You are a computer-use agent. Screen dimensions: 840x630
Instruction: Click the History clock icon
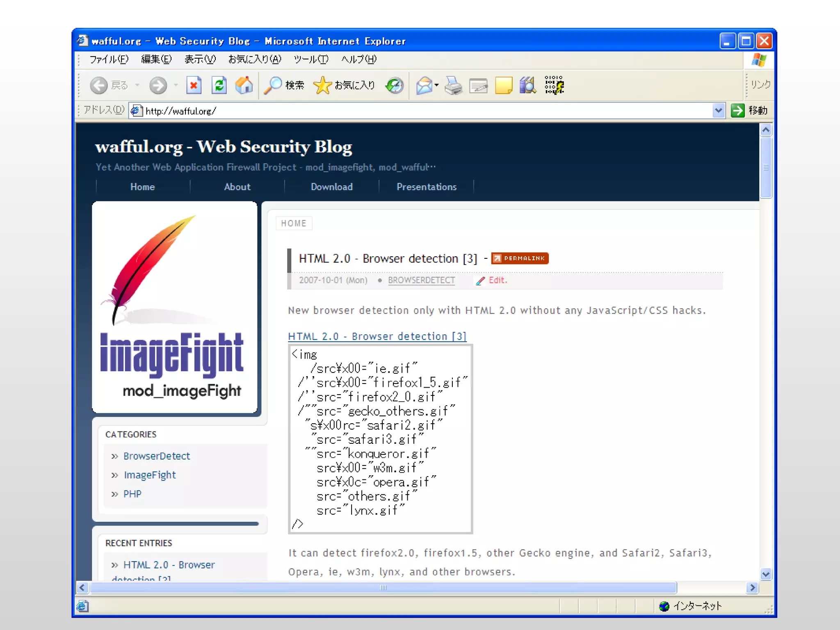(395, 85)
